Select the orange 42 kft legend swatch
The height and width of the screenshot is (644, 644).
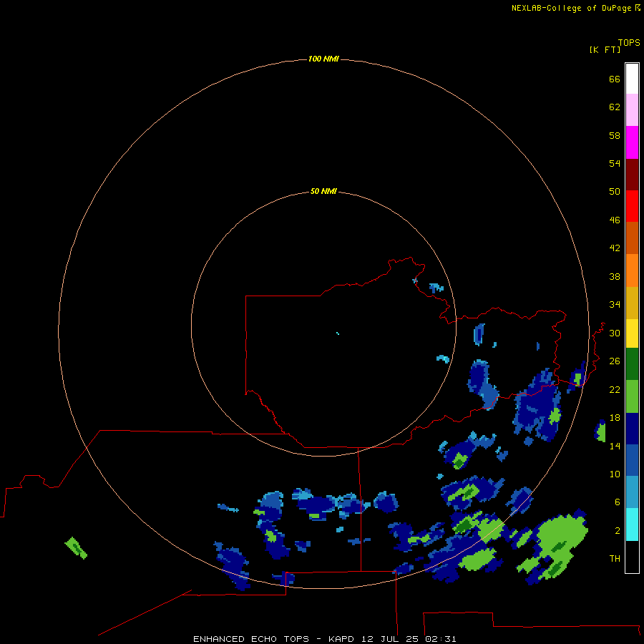[x=632, y=270]
